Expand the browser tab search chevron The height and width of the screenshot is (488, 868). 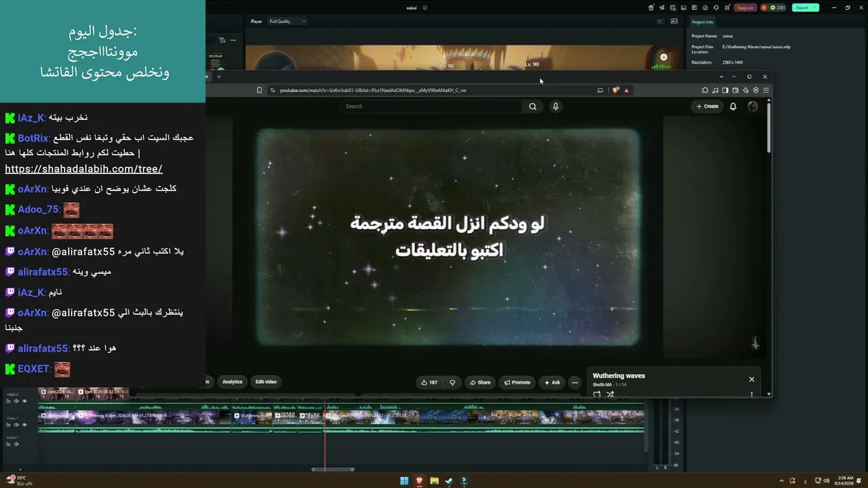[722, 77]
